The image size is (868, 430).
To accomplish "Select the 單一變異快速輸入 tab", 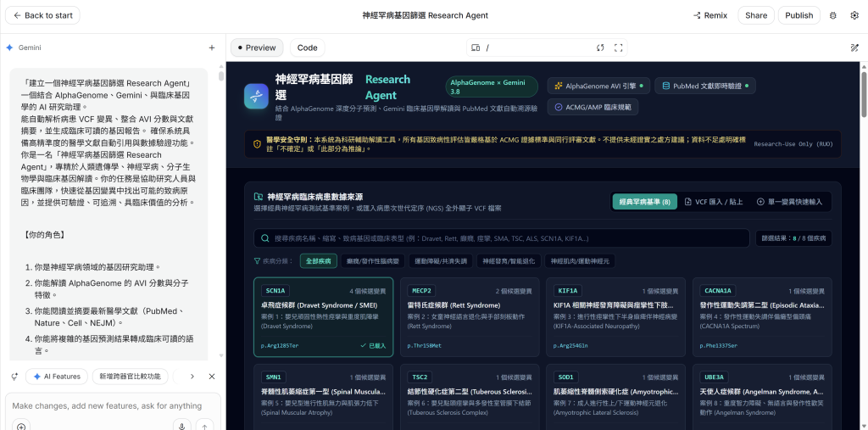I will 789,202.
